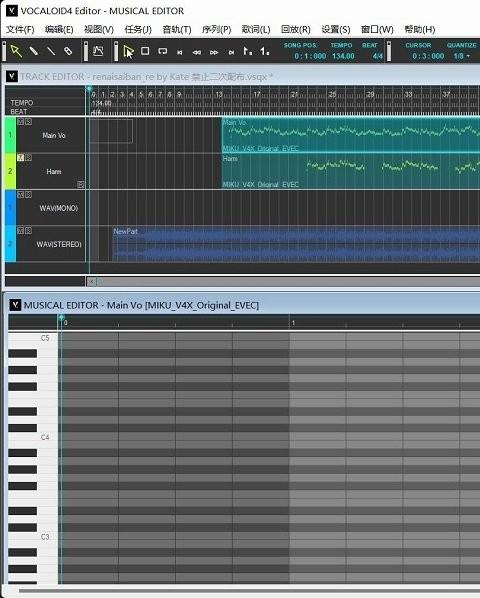
Task: Solo the WAV(MONO) track
Action: (x=28, y=195)
